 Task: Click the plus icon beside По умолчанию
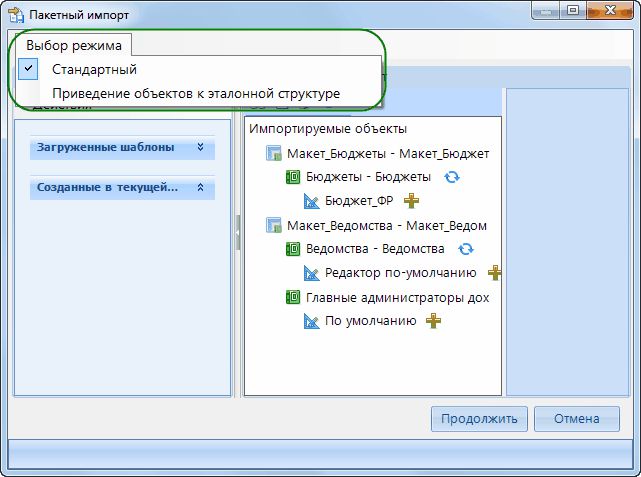(433, 321)
